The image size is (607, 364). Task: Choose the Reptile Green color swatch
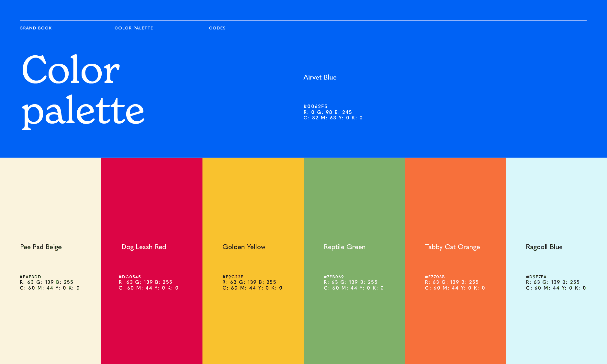[354, 261]
